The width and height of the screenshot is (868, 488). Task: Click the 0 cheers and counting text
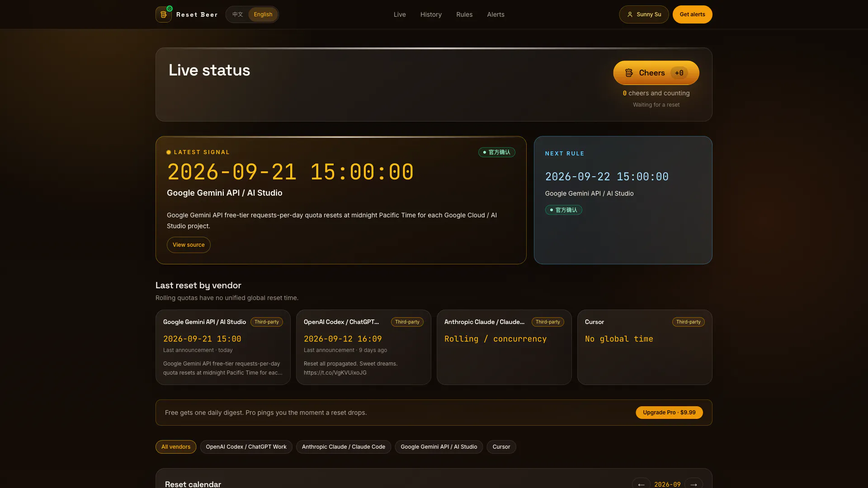click(x=656, y=93)
